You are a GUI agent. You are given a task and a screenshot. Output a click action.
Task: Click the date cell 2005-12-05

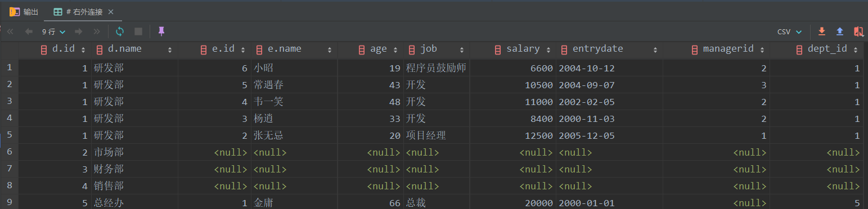[x=609, y=135]
